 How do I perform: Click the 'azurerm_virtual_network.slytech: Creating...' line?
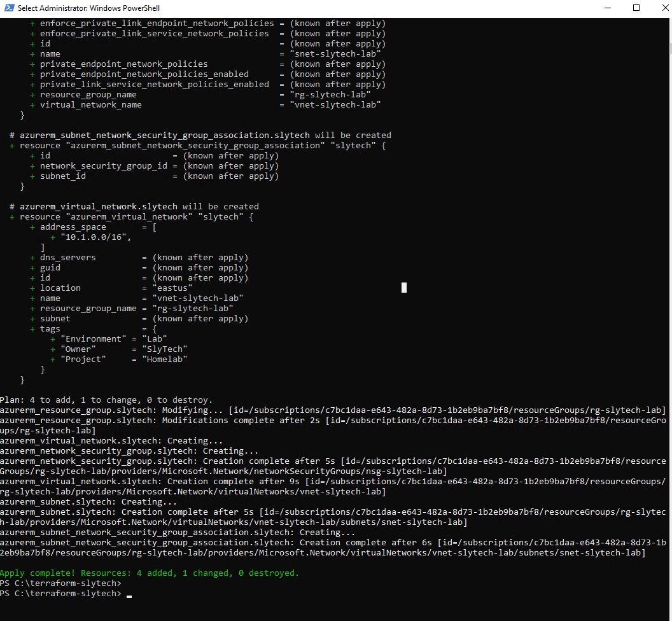[x=111, y=440]
